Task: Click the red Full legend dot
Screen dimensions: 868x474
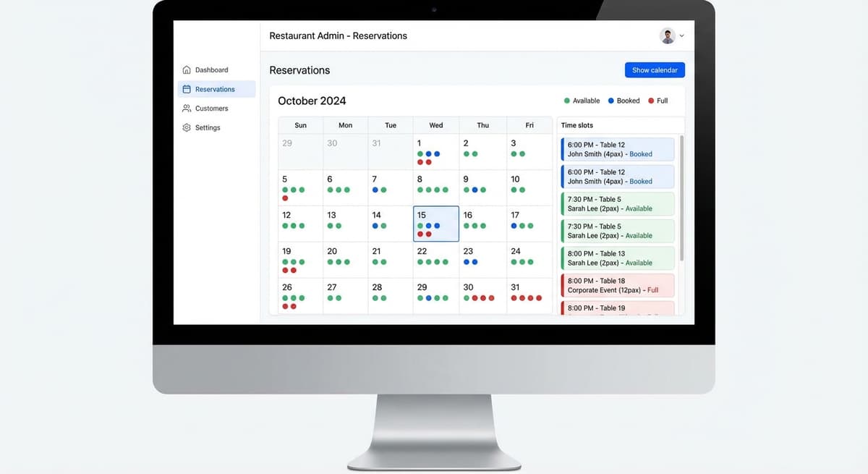Action: tap(651, 101)
